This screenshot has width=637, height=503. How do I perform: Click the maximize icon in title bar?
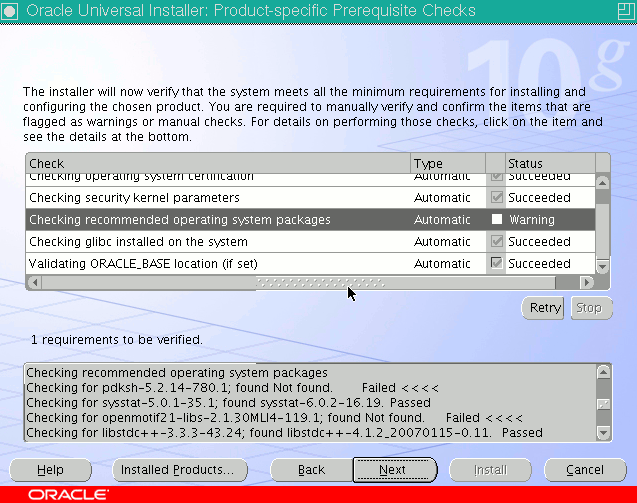pos(626,11)
